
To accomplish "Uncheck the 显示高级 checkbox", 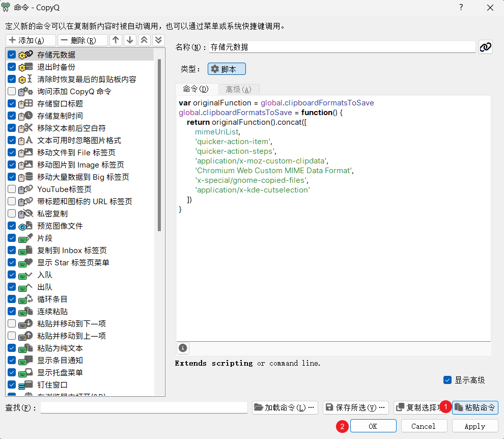I will click(447, 380).
